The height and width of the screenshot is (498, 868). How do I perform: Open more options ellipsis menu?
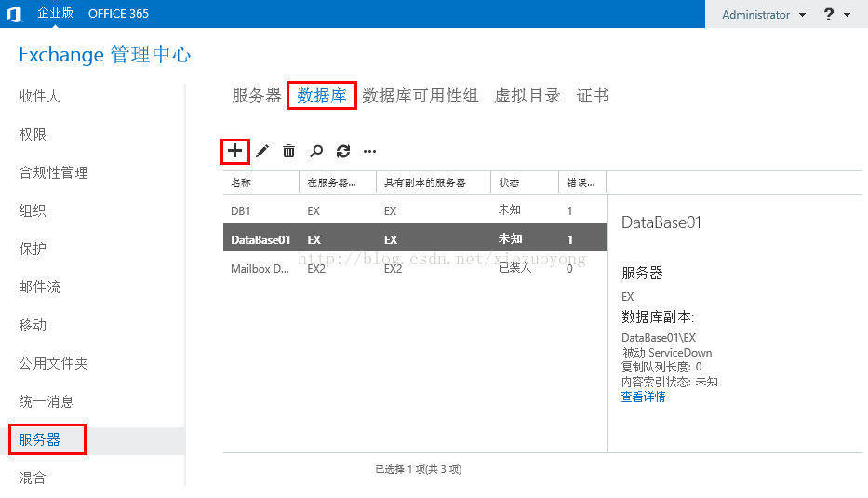point(369,151)
